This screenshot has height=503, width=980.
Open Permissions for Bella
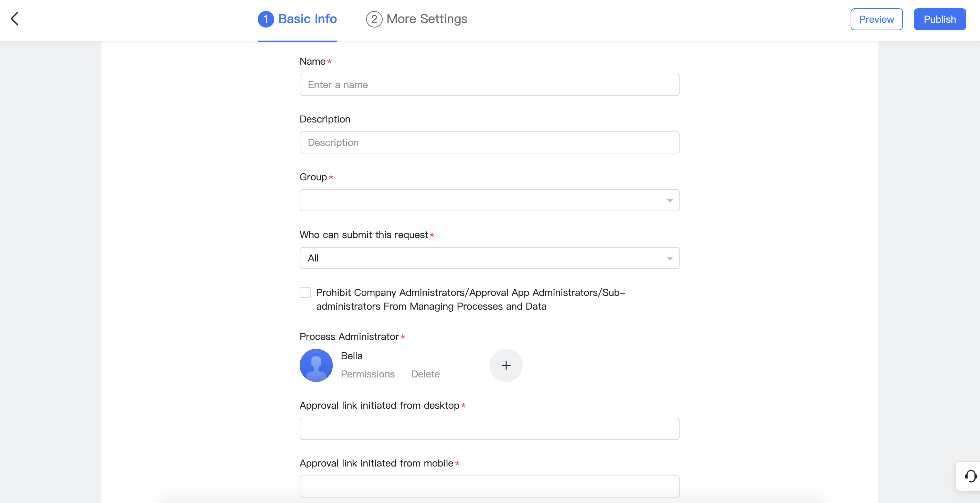[367, 374]
